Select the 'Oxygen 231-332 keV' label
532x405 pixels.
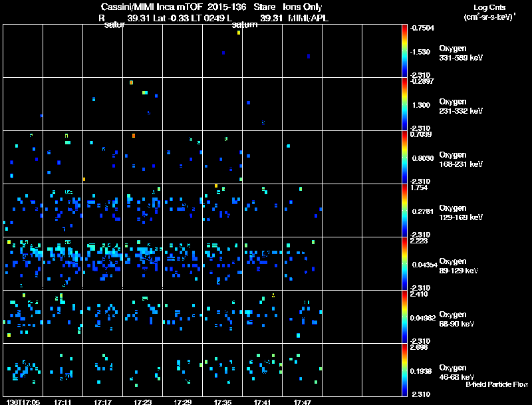[461, 106]
